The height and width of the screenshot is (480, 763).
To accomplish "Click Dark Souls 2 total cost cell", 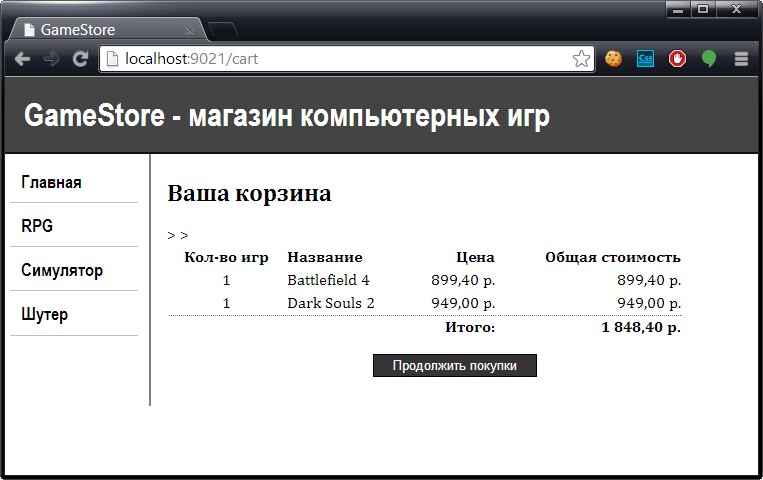I will pos(649,303).
